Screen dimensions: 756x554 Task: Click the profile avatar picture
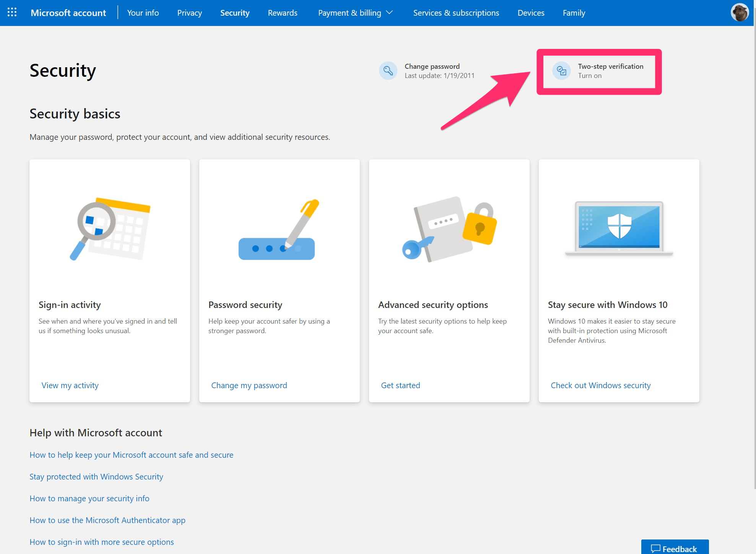(x=740, y=13)
